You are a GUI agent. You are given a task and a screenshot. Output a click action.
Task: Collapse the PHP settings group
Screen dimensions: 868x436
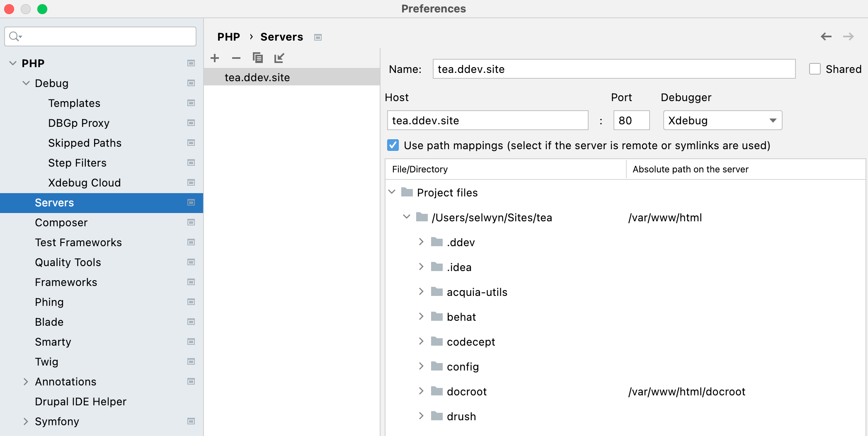click(x=13, y=63)
